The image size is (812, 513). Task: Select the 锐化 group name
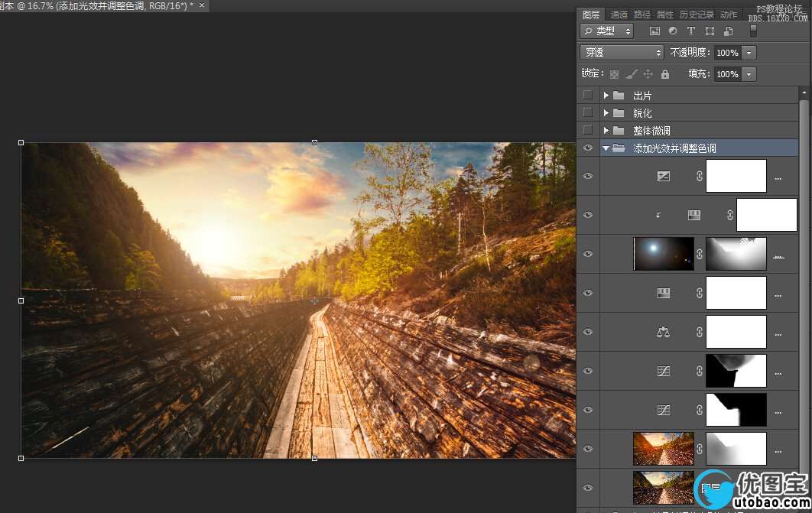pyautogui.click(x=642, y=113)
